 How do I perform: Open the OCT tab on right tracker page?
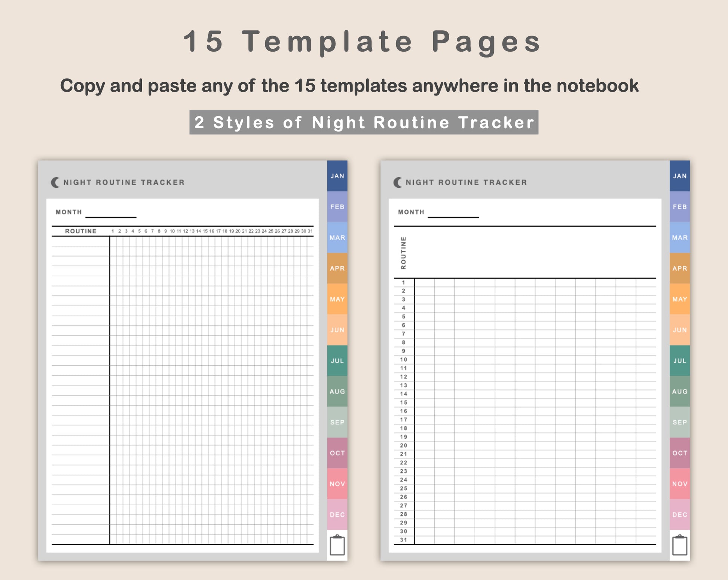click(680, 453)
